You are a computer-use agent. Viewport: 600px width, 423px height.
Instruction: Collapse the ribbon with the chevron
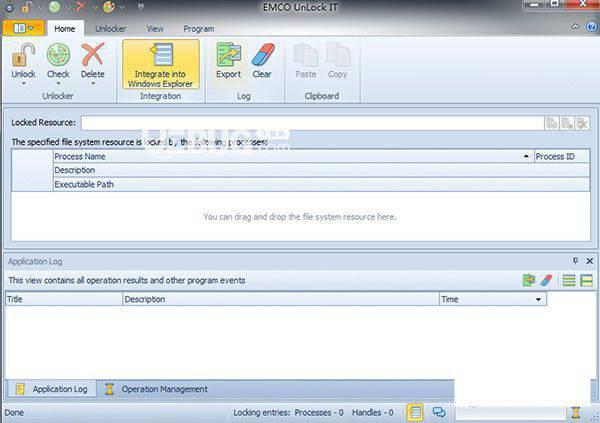click(x=575, y=27)
